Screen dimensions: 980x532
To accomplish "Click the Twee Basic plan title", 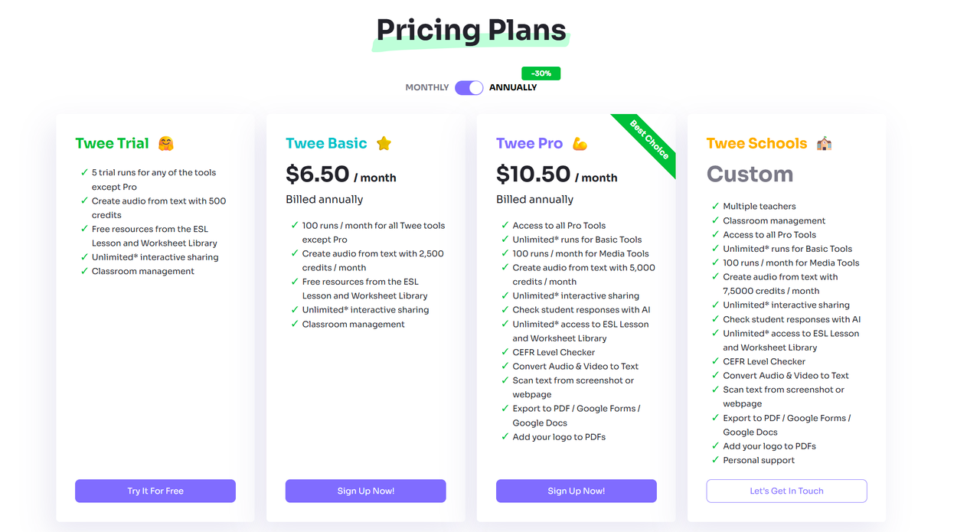I will [326, 143].
